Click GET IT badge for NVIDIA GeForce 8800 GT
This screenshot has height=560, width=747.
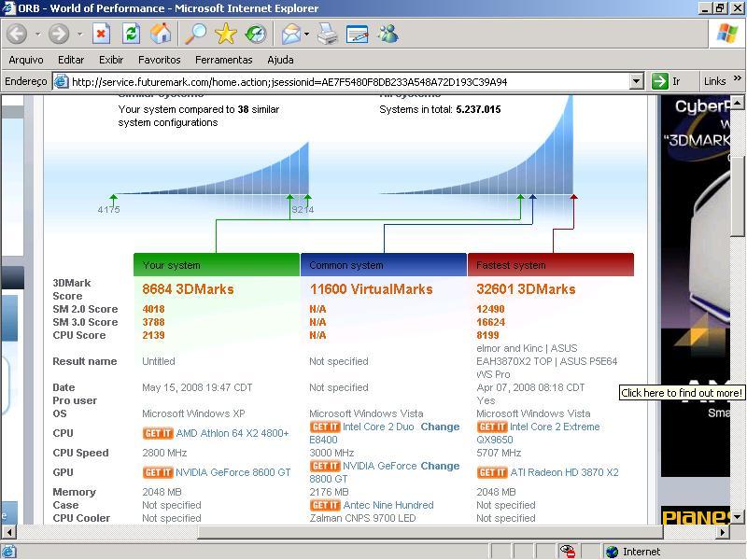[x=325, y=466]
